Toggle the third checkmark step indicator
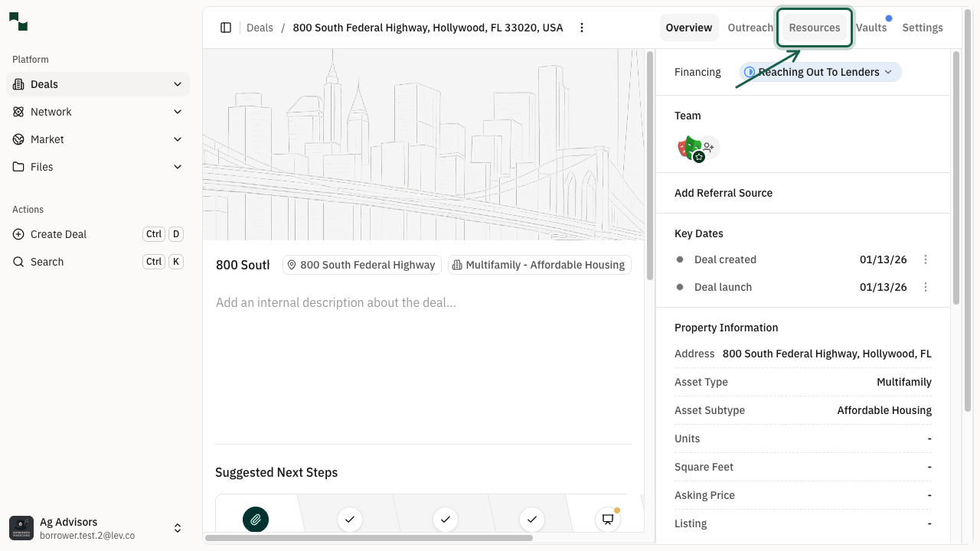 (531, 520)
